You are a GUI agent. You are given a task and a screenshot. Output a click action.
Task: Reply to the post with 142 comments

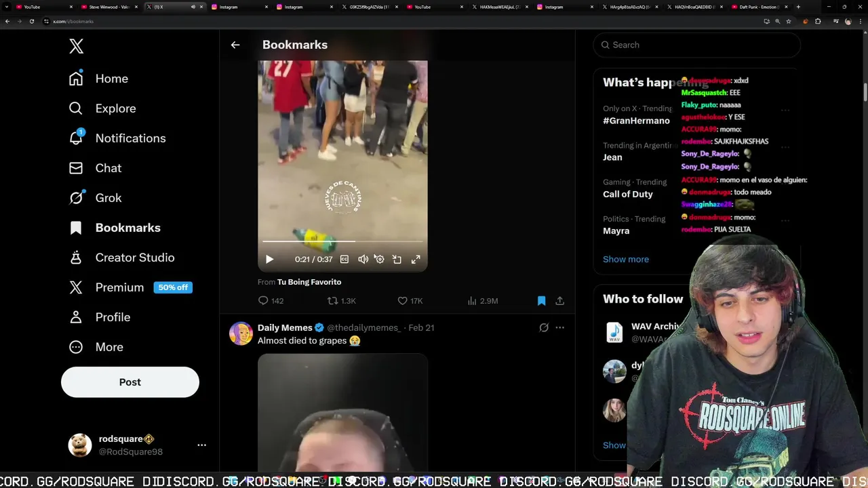(x=271, y=301)
